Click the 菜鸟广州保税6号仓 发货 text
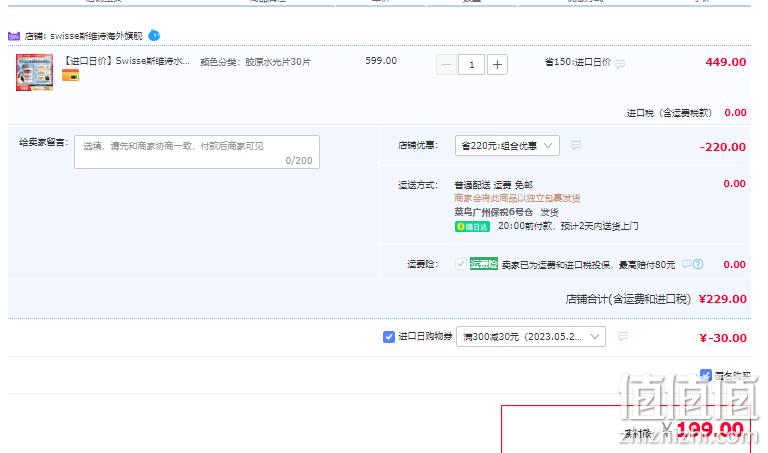 (x=506, y=212)
